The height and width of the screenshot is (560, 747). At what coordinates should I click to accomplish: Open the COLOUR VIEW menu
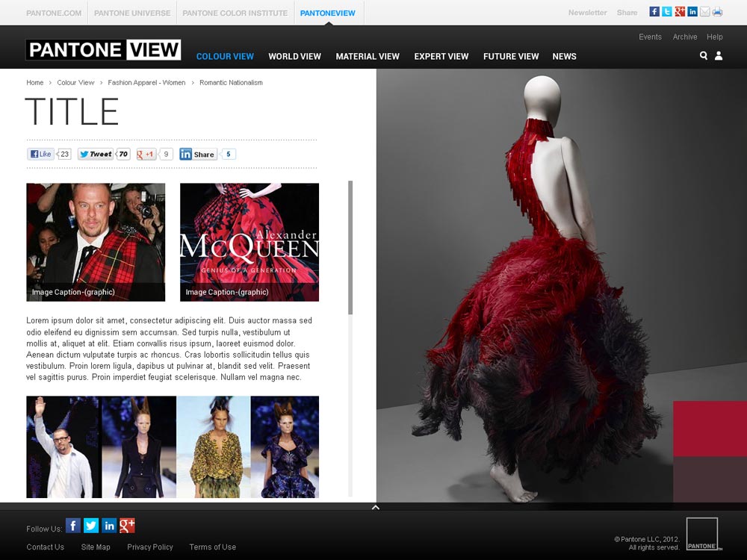[x=225, y=56]
